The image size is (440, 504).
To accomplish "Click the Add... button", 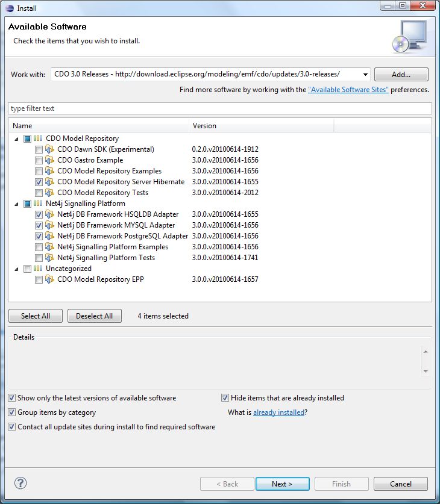I will 401,75.
